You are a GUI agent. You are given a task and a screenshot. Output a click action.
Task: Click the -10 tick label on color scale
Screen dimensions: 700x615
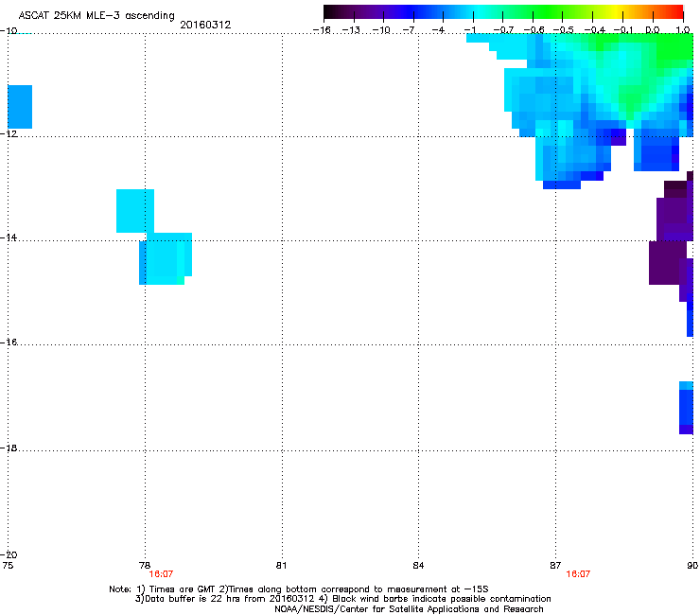(x=381, y=30)
